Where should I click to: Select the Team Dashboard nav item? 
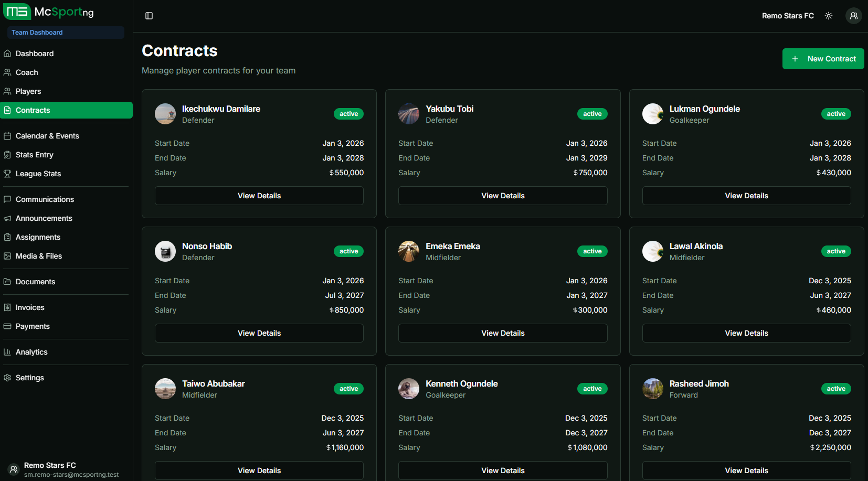pos(37,32)
